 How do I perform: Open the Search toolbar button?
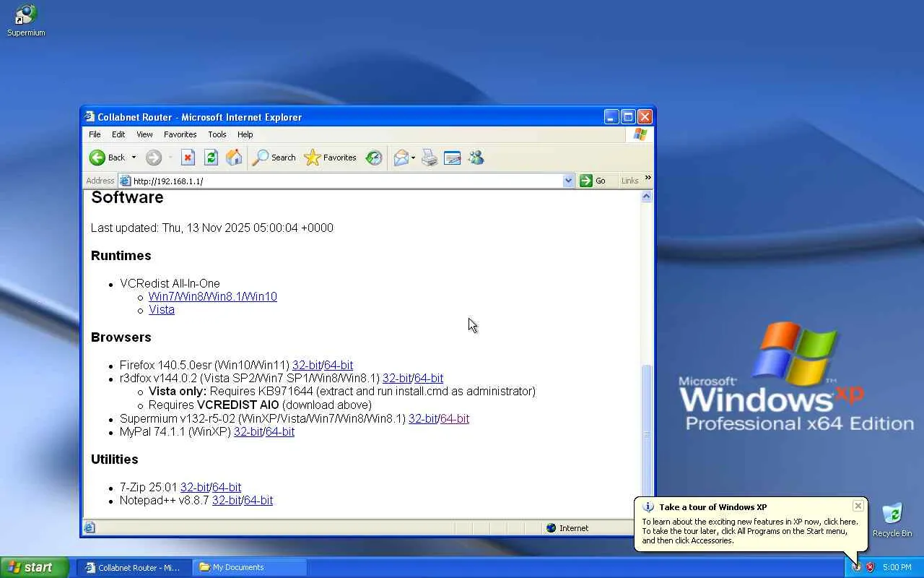(x=274, y=158)
